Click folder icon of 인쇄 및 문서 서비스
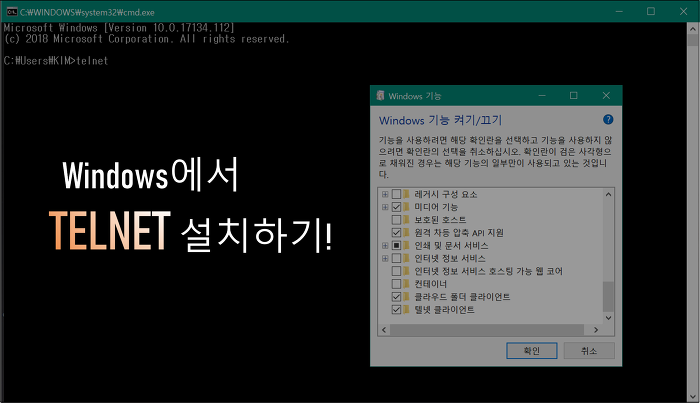 point(407,245)
